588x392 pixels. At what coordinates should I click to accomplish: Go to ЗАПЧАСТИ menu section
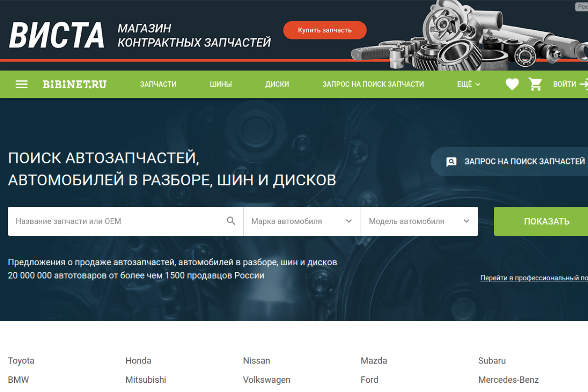click(x=158, y=84)
